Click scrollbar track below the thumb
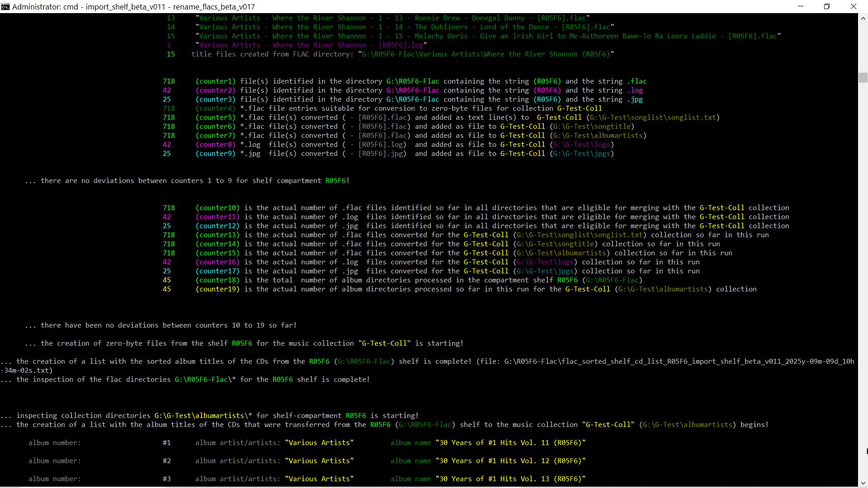Image resolution: width=868 pixels, height=488 pixels. tap(863, 271)
